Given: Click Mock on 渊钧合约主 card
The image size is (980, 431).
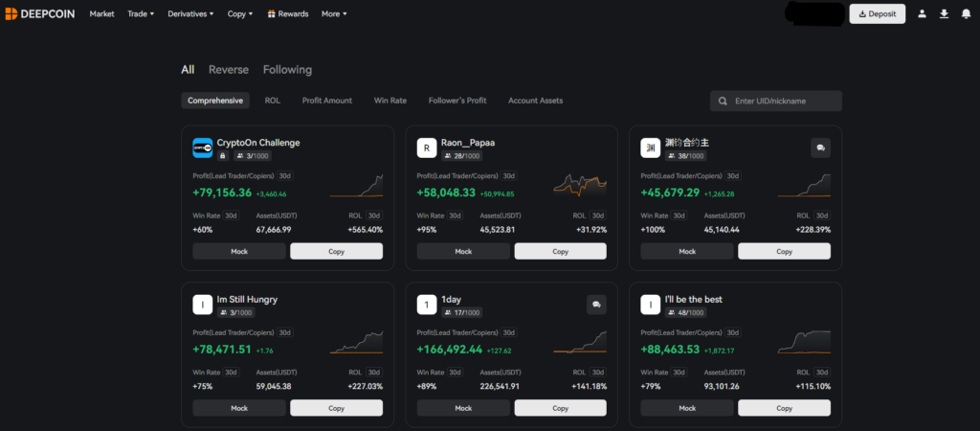Looking at the screenshot, I should pyautogui.click(x=687, y=252).
